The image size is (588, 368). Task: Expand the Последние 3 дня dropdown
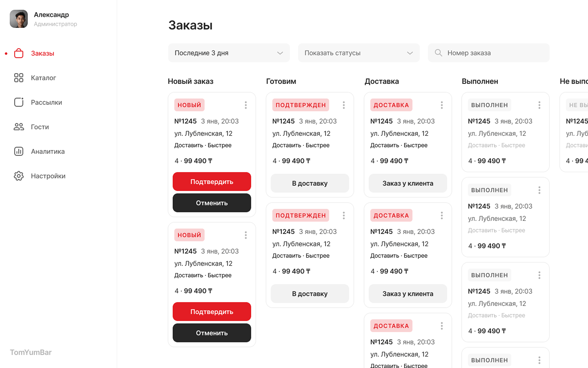229,53
